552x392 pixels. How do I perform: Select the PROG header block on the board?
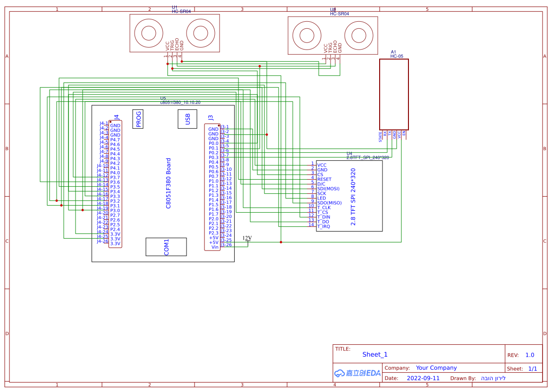pyautogui.click(x=138, y=118)
